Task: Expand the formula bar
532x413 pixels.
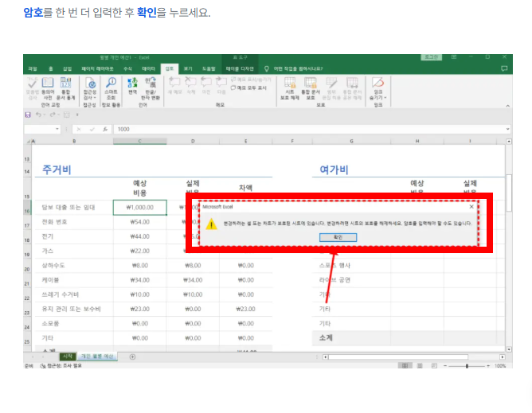Action: pyautogui.click(x=507, y=129)
